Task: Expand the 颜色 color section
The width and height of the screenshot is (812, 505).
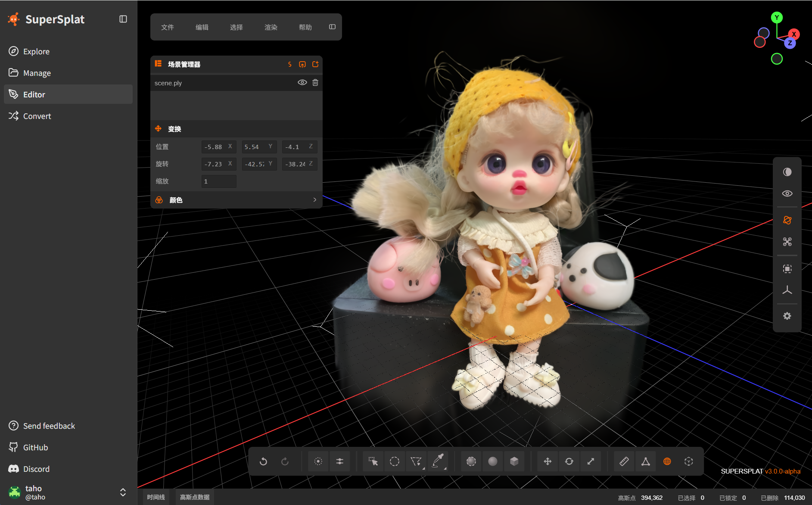Action: pyautogui.click(x=236, y=200)
